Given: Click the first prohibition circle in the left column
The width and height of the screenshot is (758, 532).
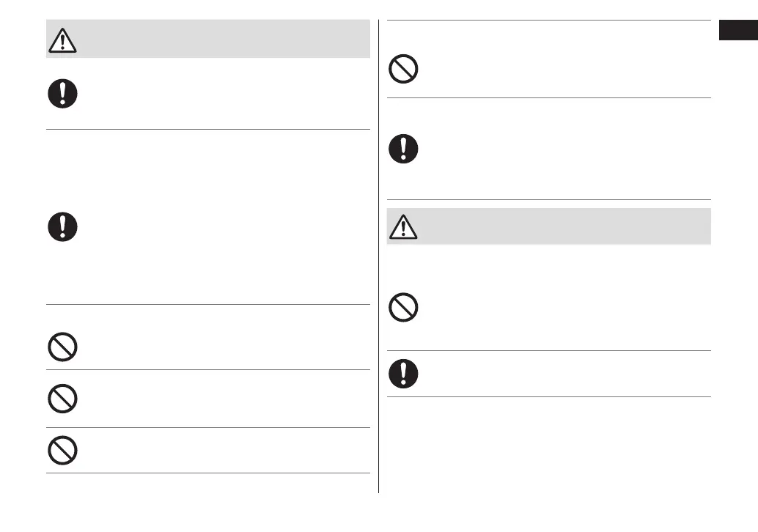Looking at the screenshot, I should point(64,346).
